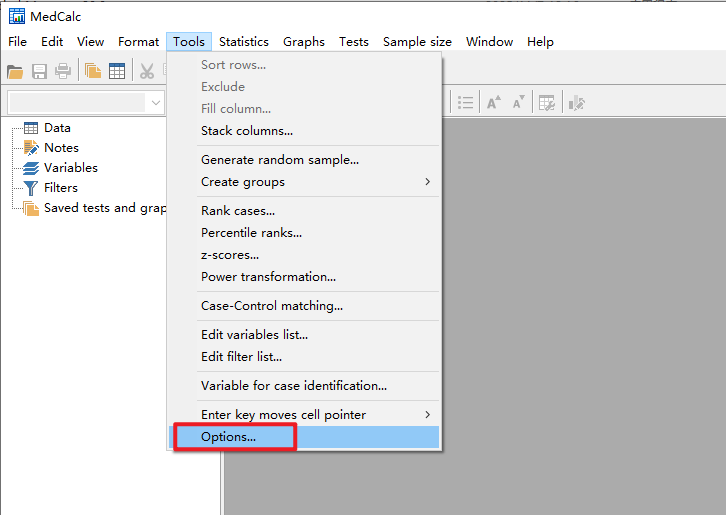
Task: Click the Open file folder icon
Action: pyautogui.click(x=15, y=71)
